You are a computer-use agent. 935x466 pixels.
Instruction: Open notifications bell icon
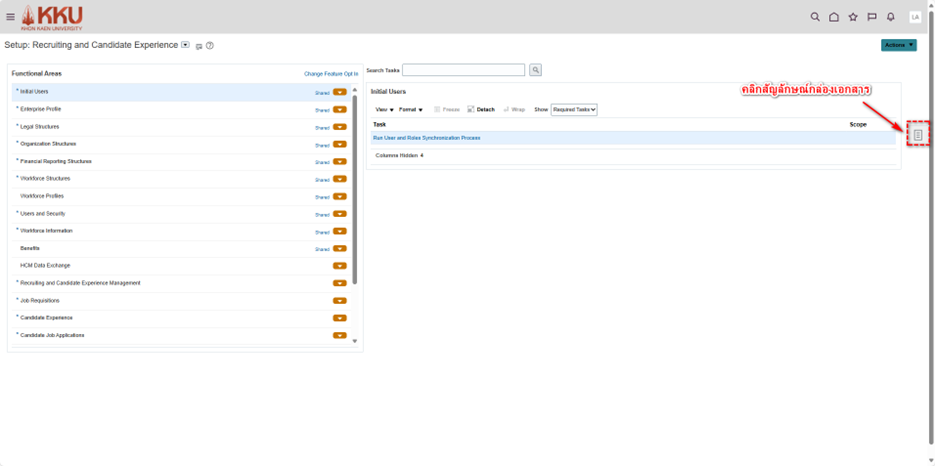pyautogui.click(x=891, y=17)
